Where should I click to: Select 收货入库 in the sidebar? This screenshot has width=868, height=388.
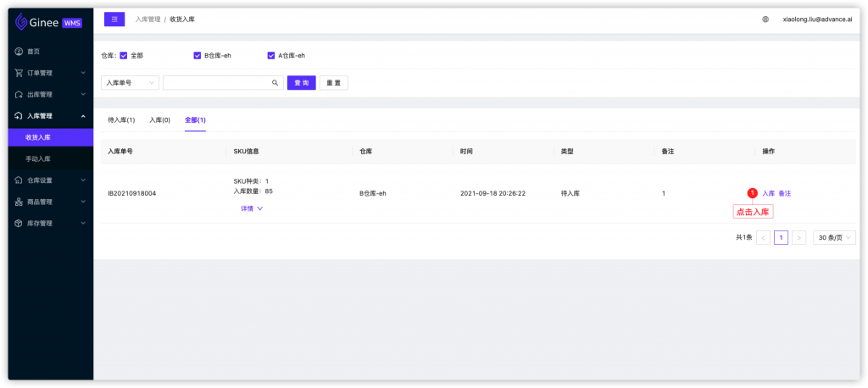50,137
